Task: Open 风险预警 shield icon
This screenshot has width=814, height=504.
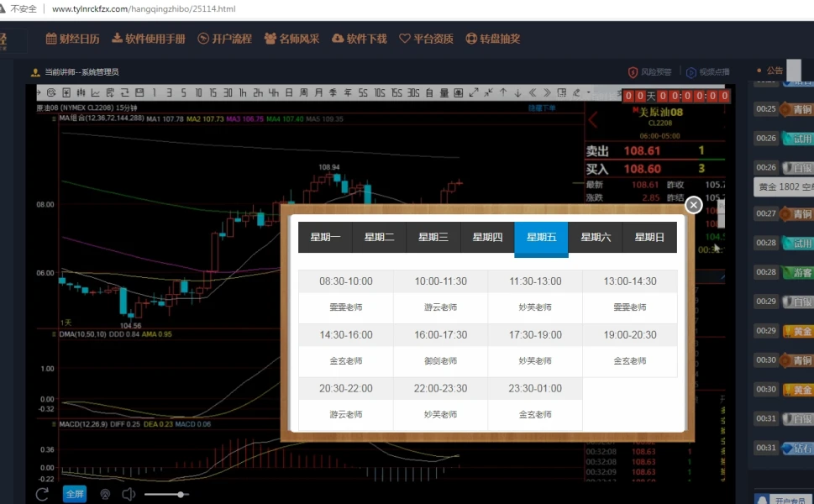Action: [x=633, y=72]
